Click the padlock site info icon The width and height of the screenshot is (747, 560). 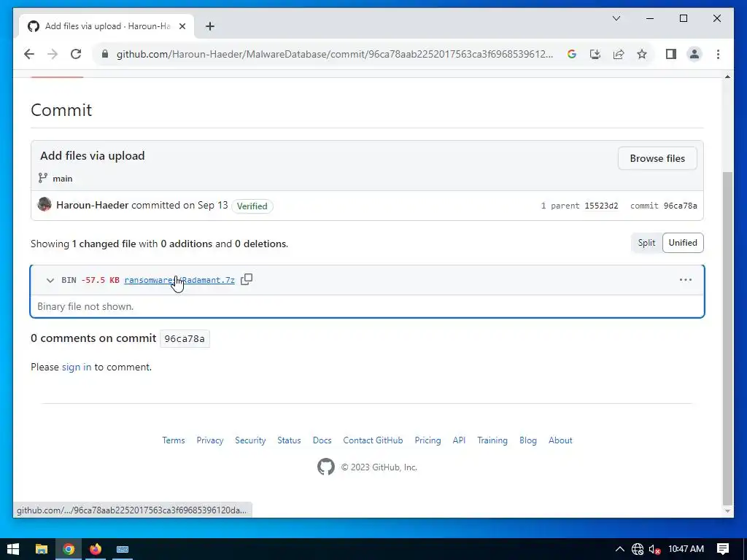[x=105, y=54]
